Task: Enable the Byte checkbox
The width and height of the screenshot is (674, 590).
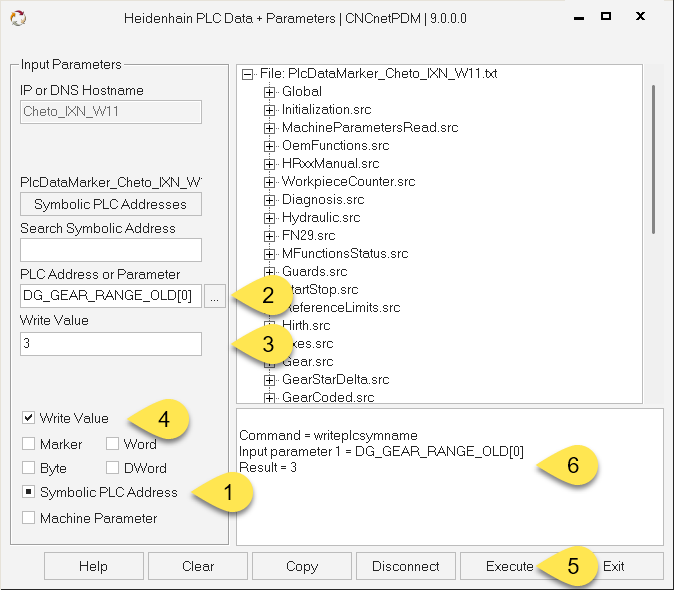Action: tap(28, 468)
